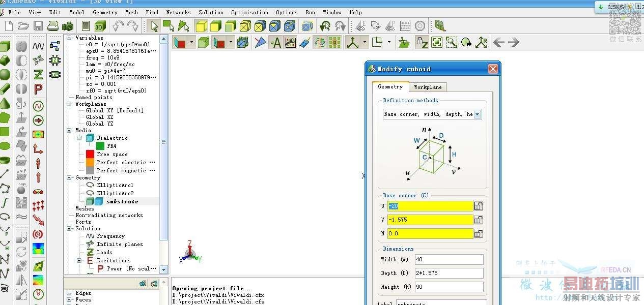Viewport: 644px width, 305px height.
Task: Select the Geometry tab in dialog
Action: point(390,86)
